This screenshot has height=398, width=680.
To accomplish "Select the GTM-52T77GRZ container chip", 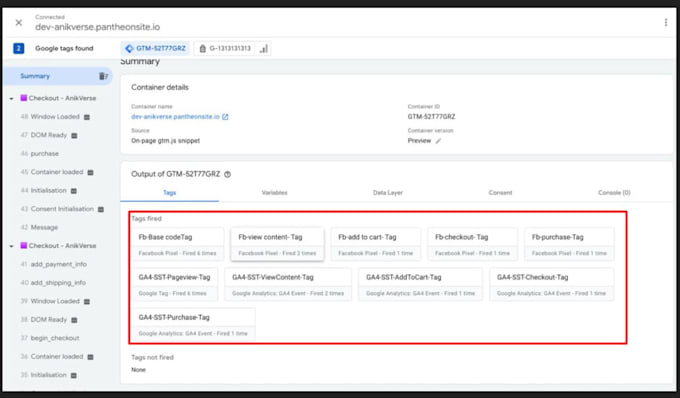I will pos(155,49).
